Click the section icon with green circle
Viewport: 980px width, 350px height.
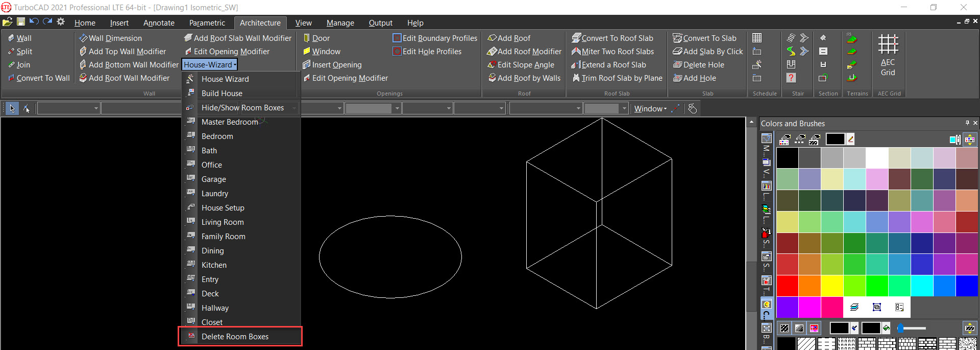tap(823, 78)
